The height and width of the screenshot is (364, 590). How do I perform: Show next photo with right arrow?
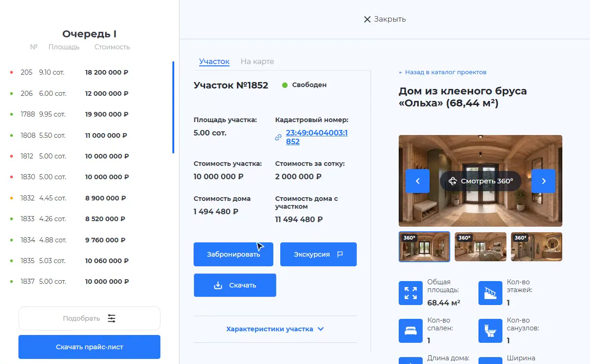point(543,181)
